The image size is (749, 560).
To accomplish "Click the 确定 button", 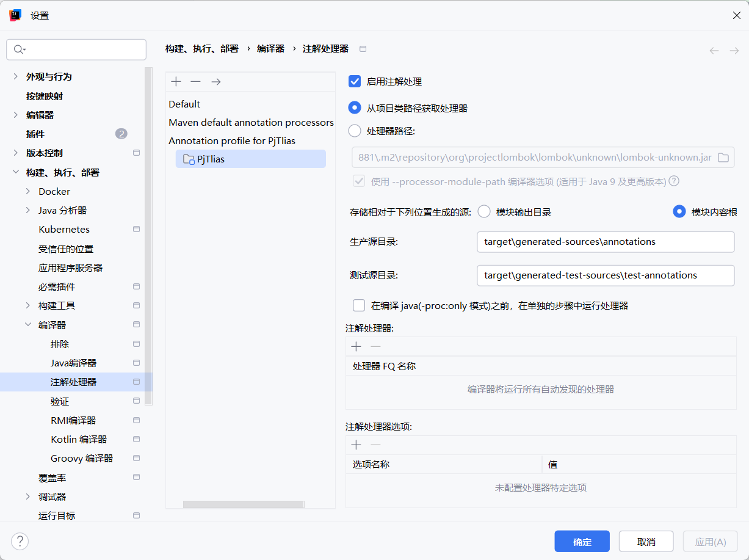I will point(582,542).
